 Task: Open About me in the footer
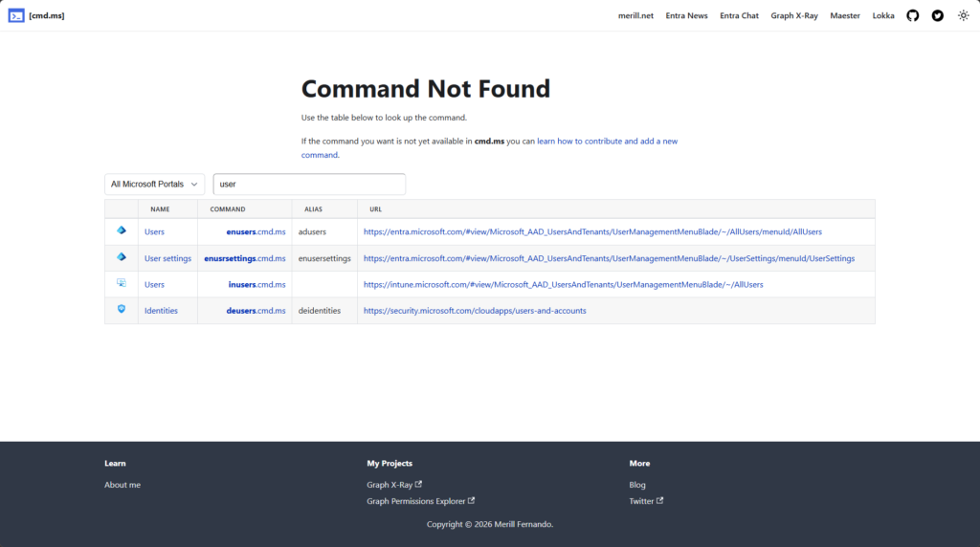(x=122, y=485)
